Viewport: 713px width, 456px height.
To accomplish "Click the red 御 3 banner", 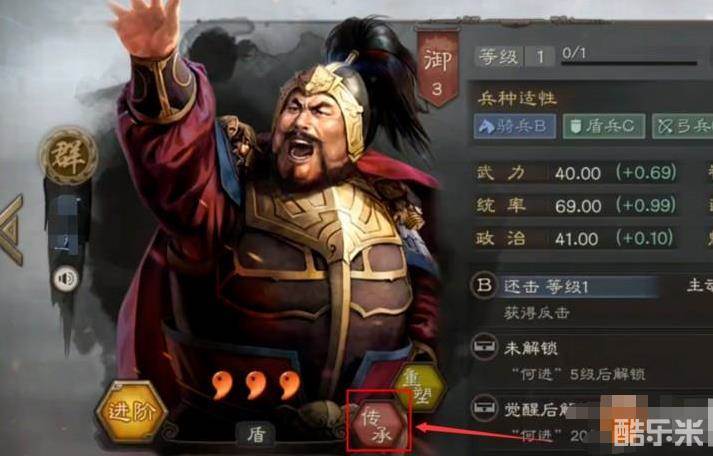I will [x=437, y=67].
